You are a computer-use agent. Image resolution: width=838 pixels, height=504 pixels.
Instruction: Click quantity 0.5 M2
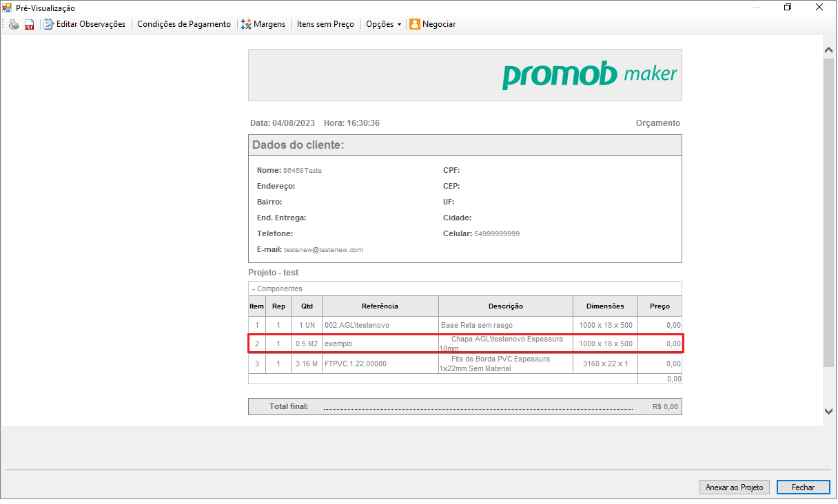point(307,344)
